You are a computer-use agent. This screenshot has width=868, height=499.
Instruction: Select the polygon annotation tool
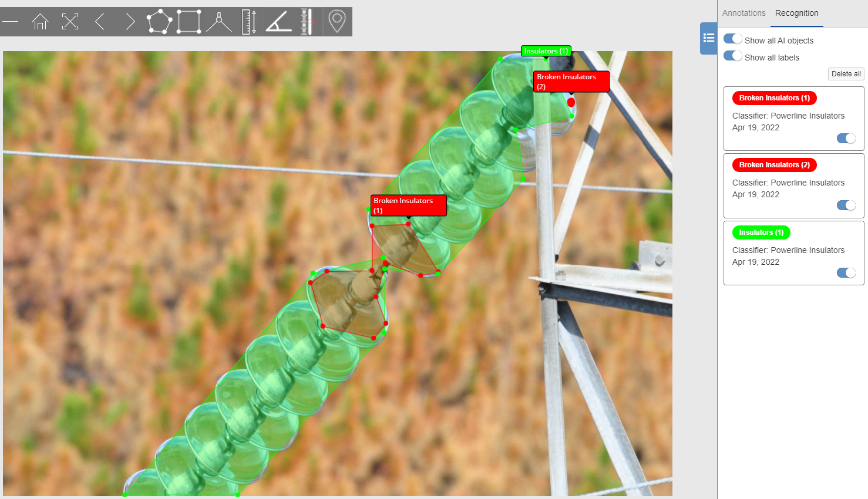tap(159, 22)
